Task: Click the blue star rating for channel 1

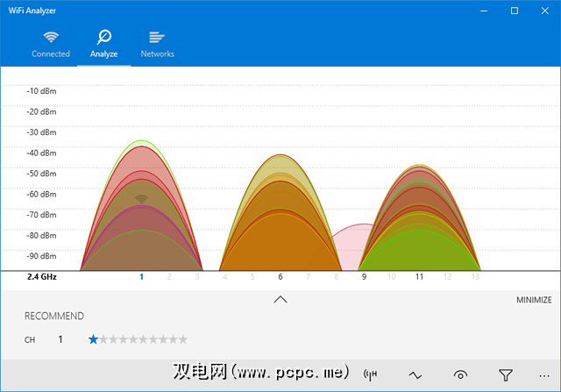Action: tap(93, 339)
